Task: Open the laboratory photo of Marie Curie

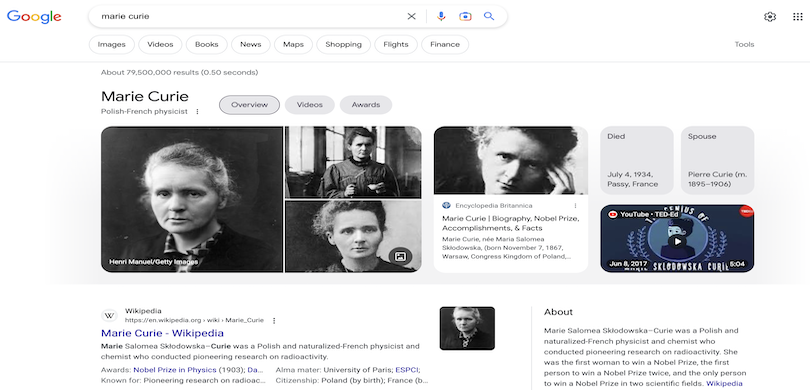Action: tap(353, 162)
